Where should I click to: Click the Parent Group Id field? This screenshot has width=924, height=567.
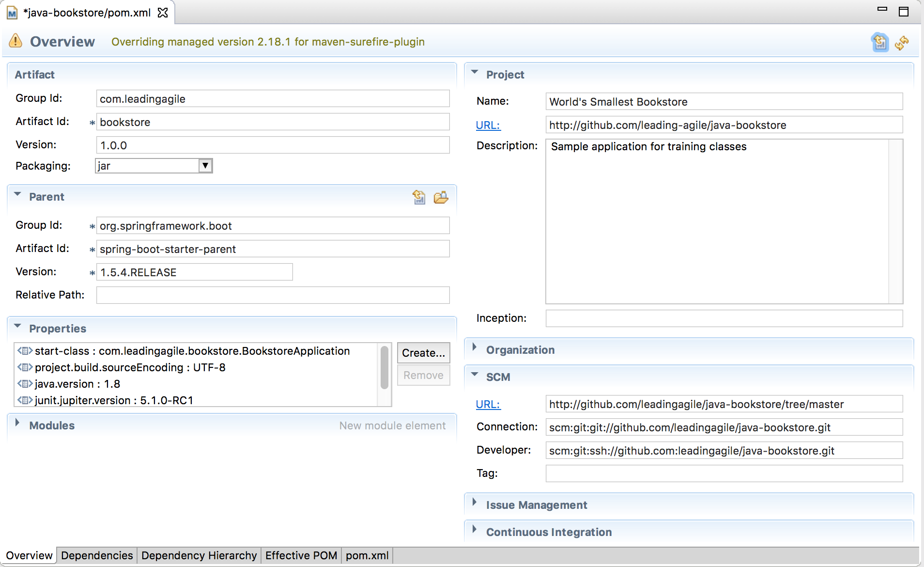click(x=273, y=225)
